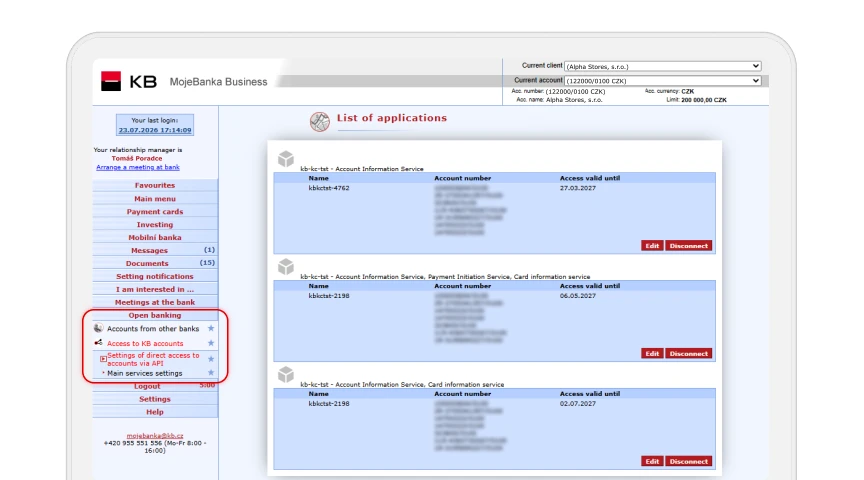This screenshot has height=480, width=864.
Task: Open Meetings at the bank
Action: click(155, 302)
